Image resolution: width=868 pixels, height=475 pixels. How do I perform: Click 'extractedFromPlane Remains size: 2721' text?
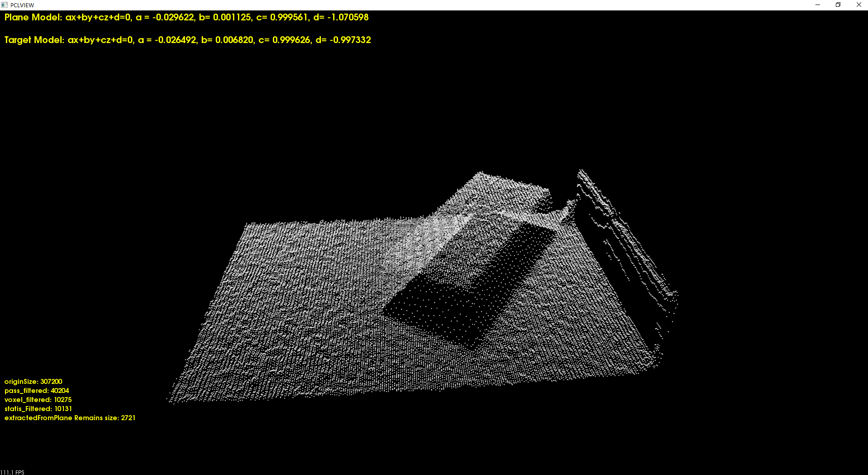tap(70, 418)
